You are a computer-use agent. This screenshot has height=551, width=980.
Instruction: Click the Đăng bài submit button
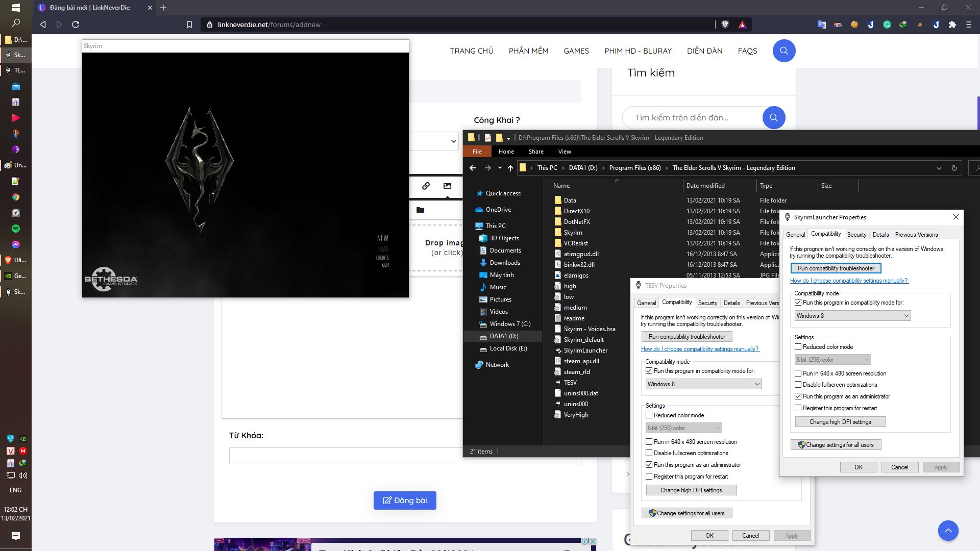click(x=405, y=500)
